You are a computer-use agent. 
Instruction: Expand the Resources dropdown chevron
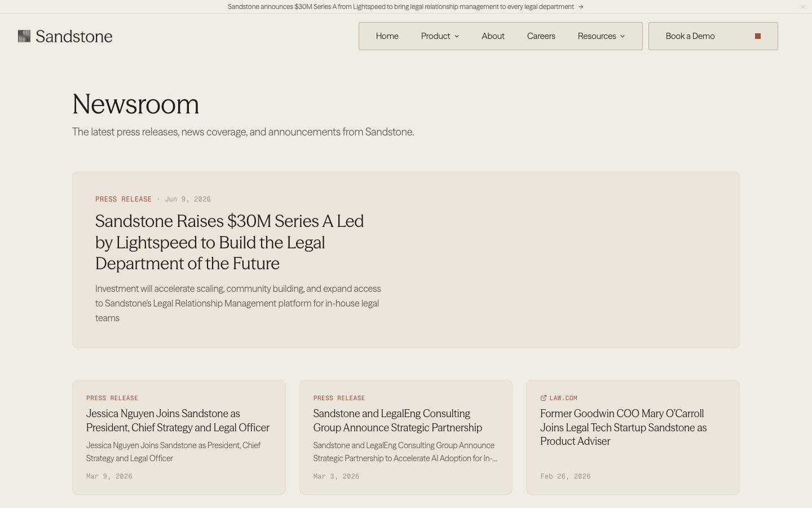point(623,36)
